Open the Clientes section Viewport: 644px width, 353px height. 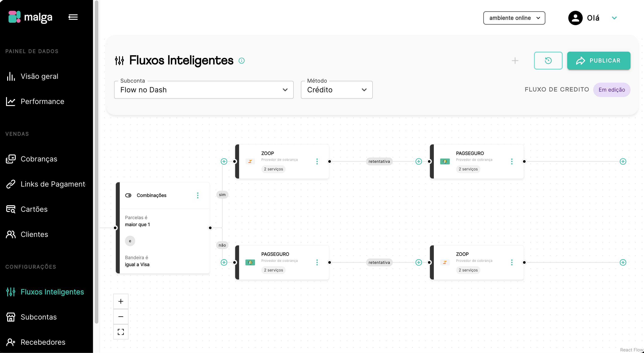tap(34, 234)
